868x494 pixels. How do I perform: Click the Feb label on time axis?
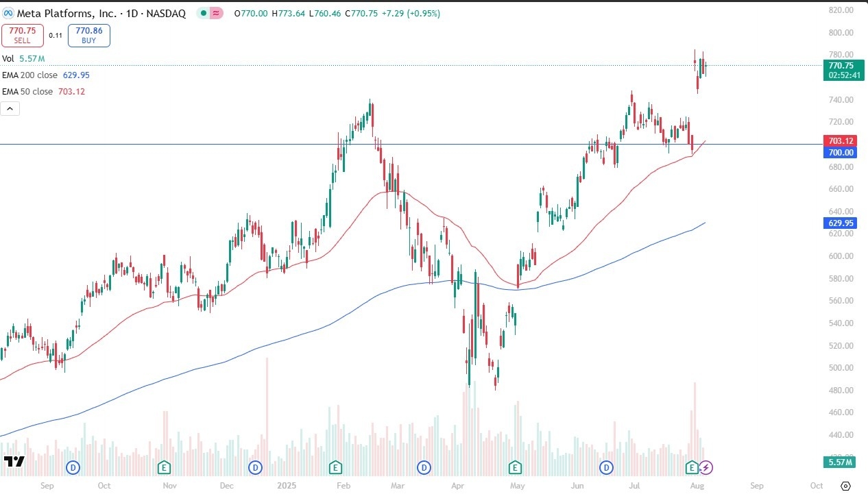pyautogui.click(x=344, y=486)
